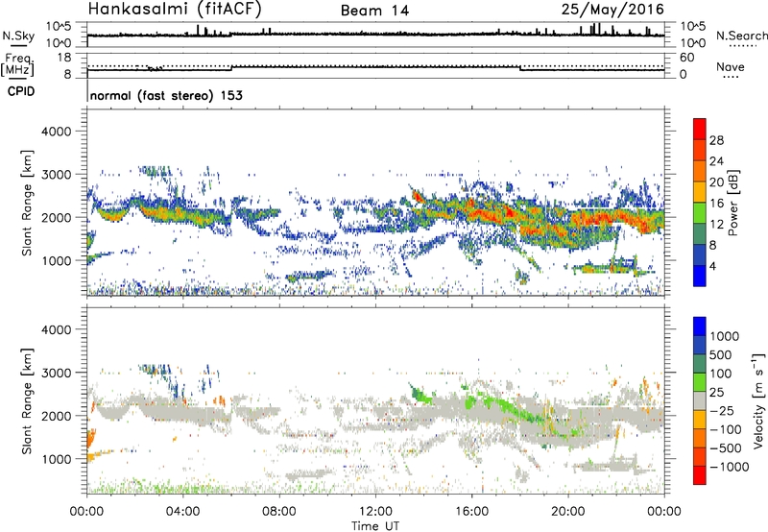The image size is (768, 532).
Task: Click the -1000 label on the velocity scale
Action: tap(729, 467)
